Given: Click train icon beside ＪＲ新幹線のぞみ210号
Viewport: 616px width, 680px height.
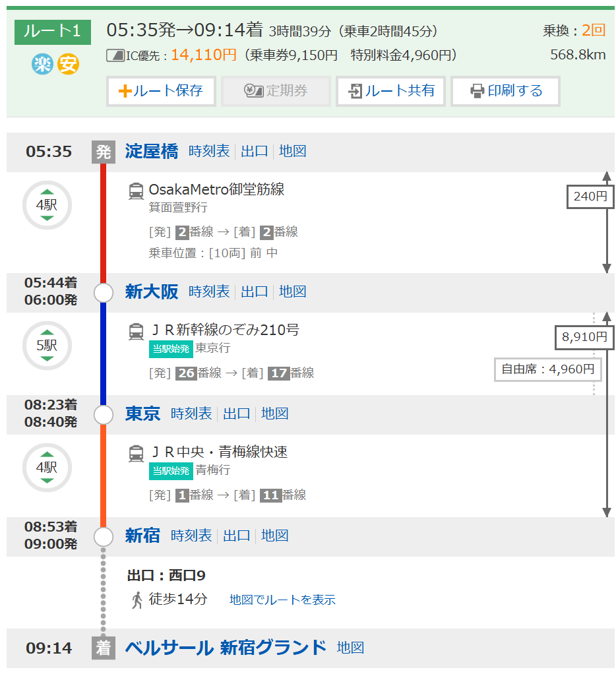Looking at the screenshot, I should point(137,332).
